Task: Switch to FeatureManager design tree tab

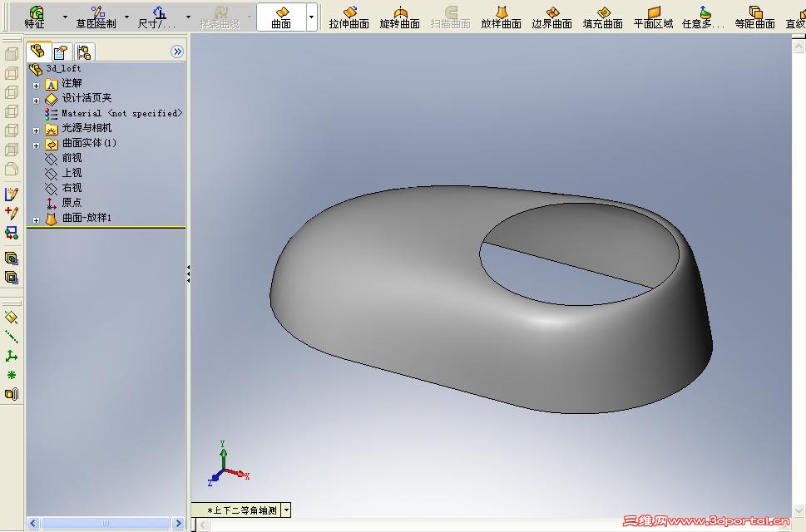Action: tap(38, 52)
